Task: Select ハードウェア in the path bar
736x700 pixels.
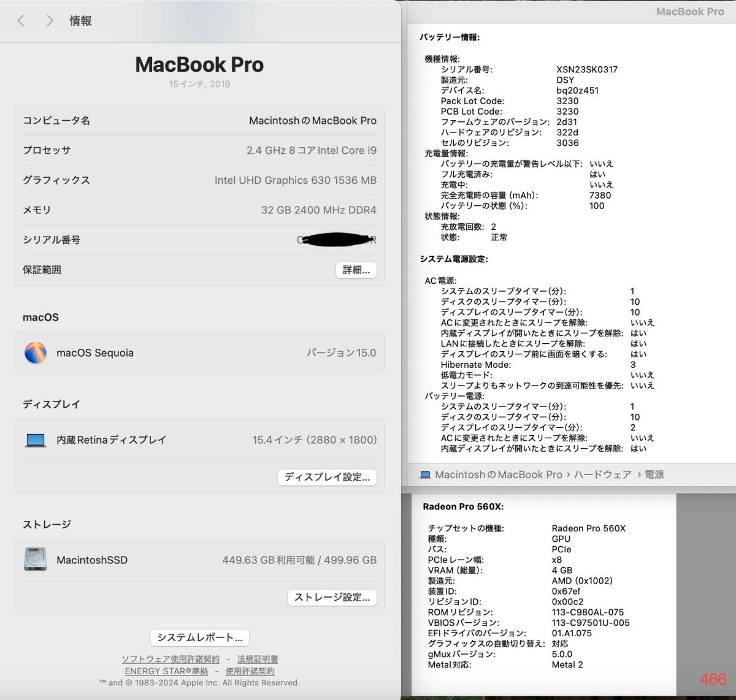Action: tap(602, 474)
